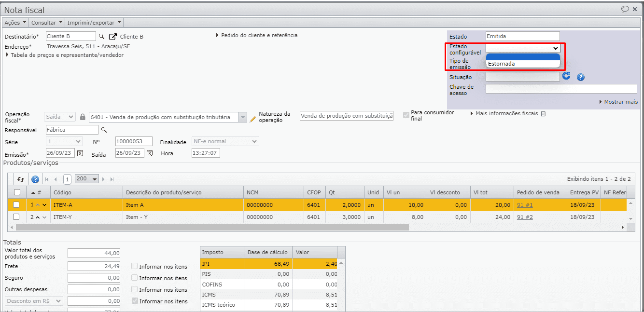Click the Código column header
This screenshot has width=644, height=312.
[86, 192]
